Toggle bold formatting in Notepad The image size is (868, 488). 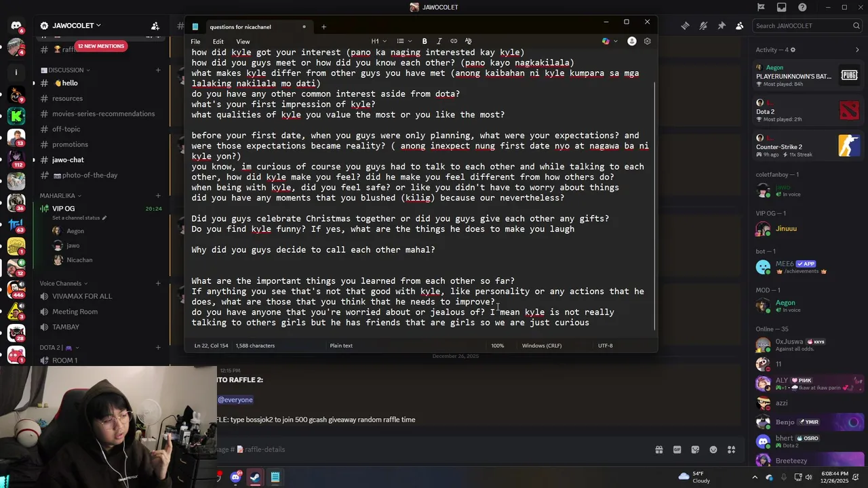425,41
